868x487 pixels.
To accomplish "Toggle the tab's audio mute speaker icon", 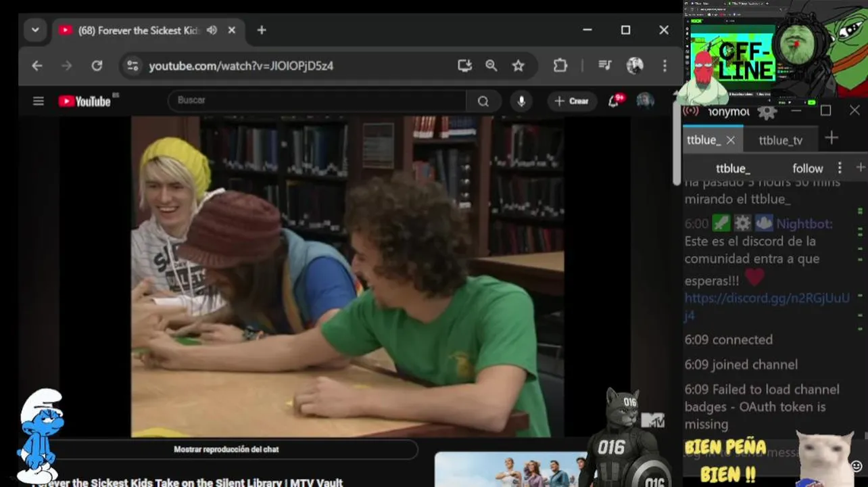I will (x=212, y=30).
